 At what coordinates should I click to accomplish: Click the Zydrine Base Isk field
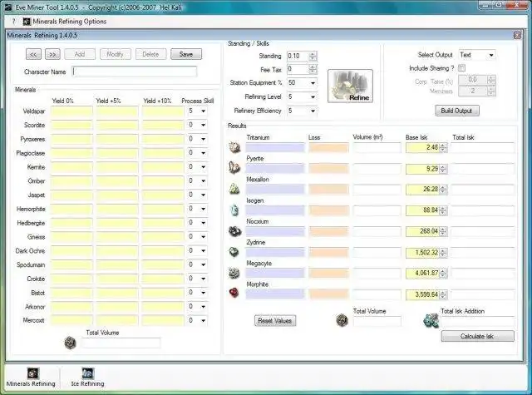(423, 253)
